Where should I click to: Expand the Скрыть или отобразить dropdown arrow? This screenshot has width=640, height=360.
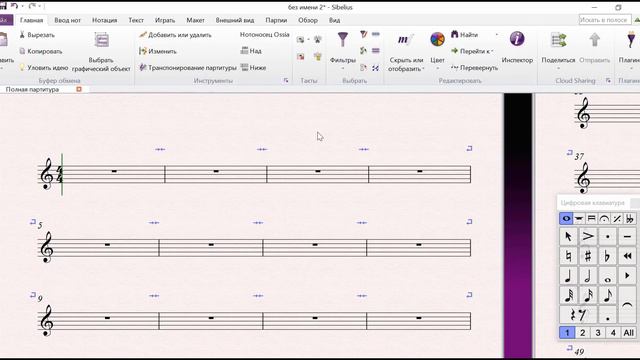pyautogui.click(x=423, y=69)
